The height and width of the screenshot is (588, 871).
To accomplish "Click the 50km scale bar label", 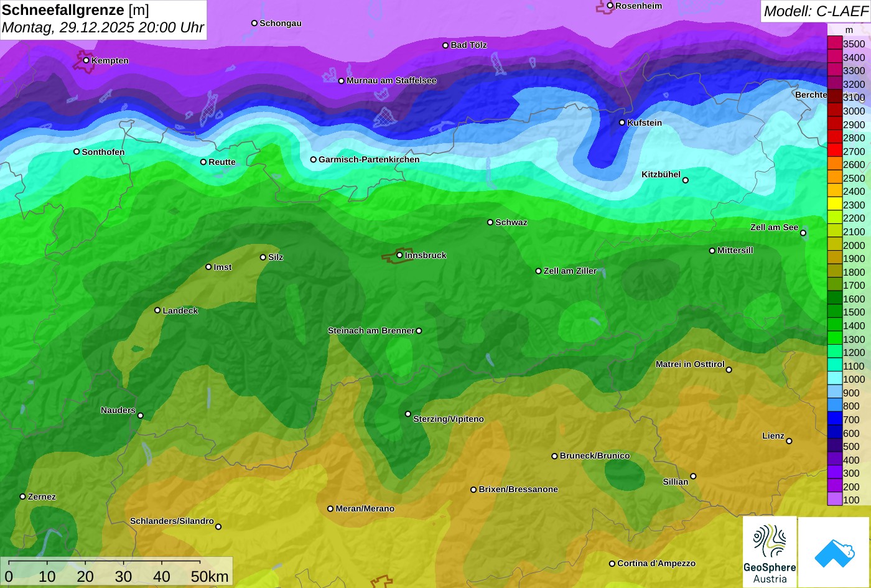I will coord(210,577).
